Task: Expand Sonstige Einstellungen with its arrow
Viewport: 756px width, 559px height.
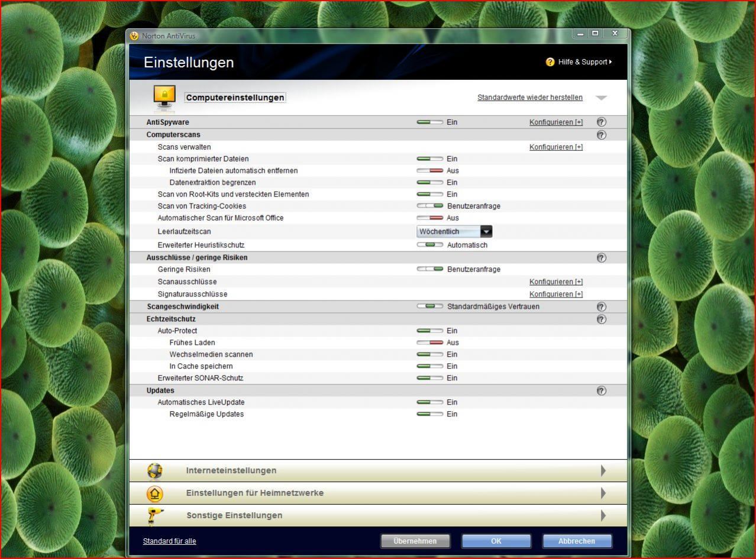Action: [x=603, y=515]
